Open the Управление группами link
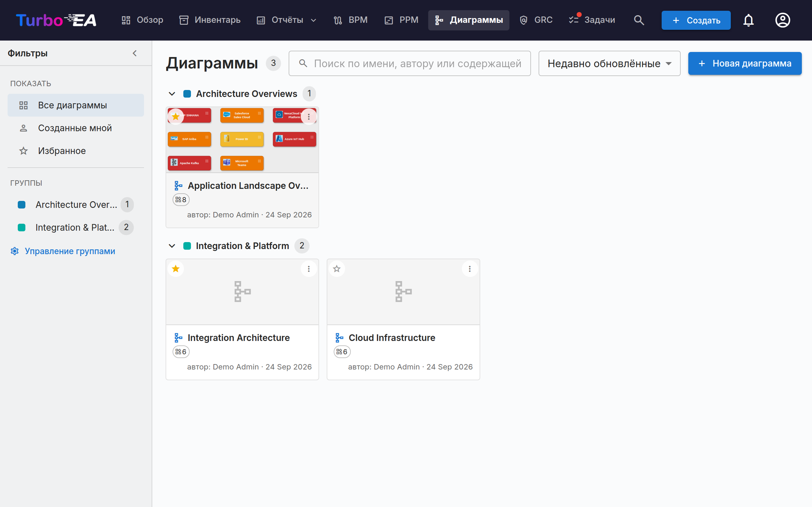Viewport: 812px width, 507px height. tap(63, 251)
